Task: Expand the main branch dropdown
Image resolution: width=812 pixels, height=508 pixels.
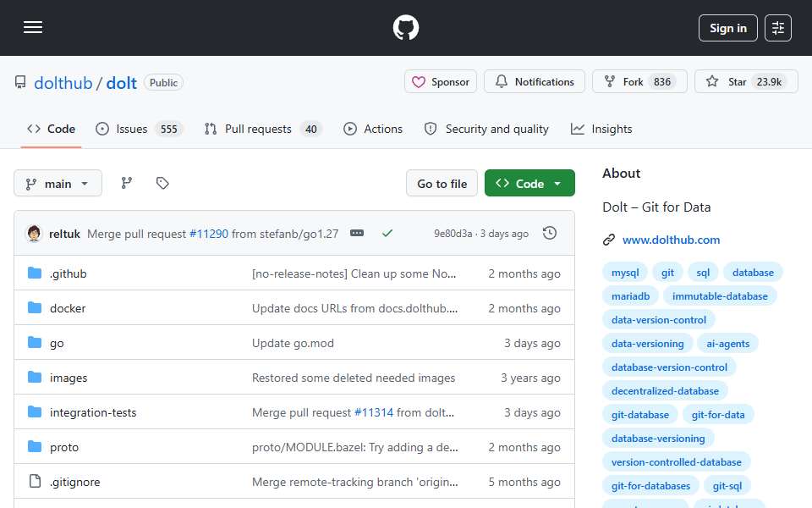Action: point(58,184)
